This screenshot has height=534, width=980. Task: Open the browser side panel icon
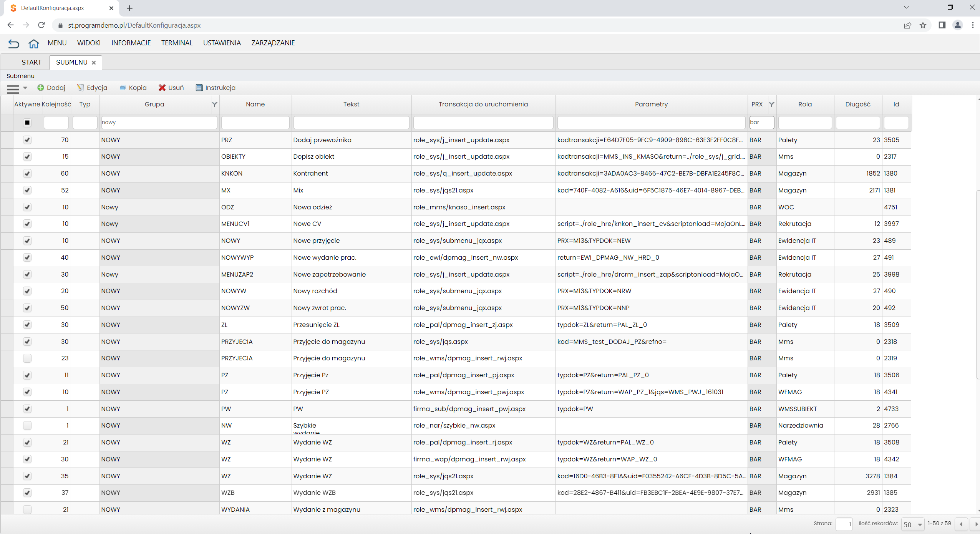click(942, 25)
